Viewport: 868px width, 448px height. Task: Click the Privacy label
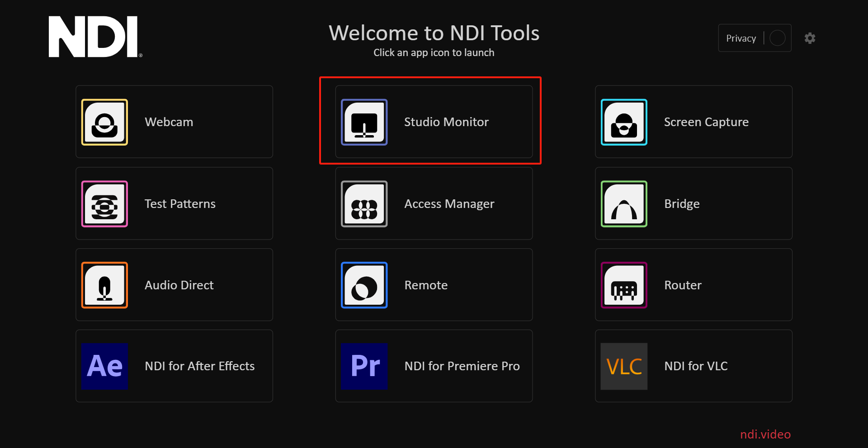click(x=741, y=38)
